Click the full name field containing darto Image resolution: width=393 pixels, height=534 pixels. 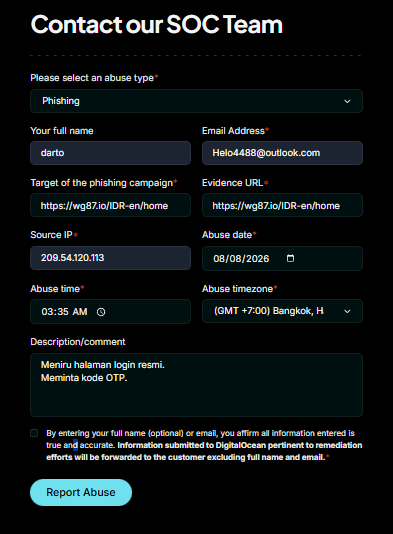[110, 153]
